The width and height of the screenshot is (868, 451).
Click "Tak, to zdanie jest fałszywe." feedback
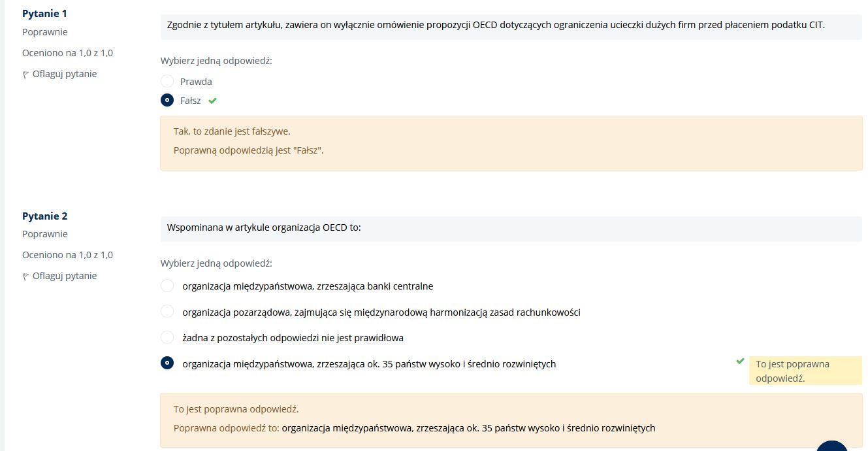click(232, 131)
